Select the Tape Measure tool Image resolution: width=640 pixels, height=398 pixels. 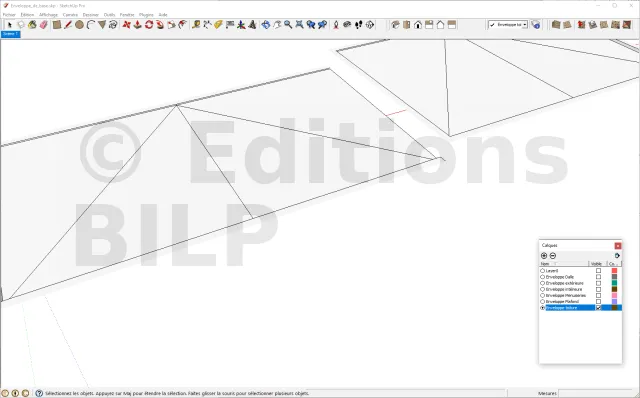196,25
